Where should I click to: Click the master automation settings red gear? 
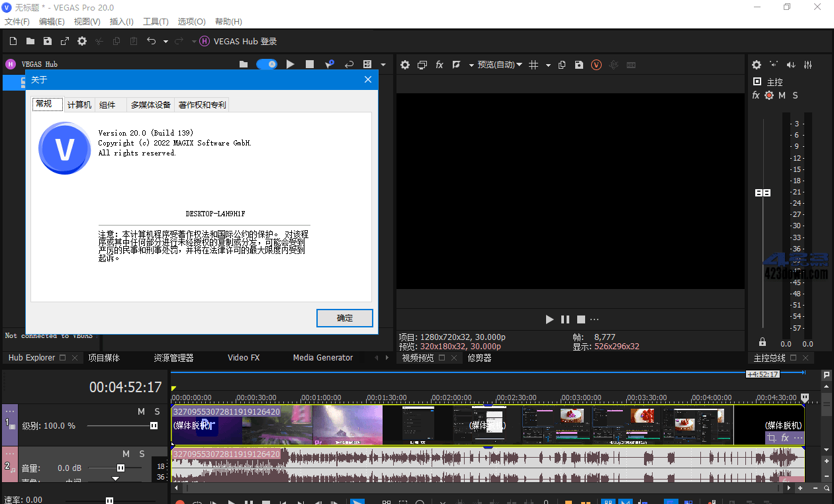[769, 95]
